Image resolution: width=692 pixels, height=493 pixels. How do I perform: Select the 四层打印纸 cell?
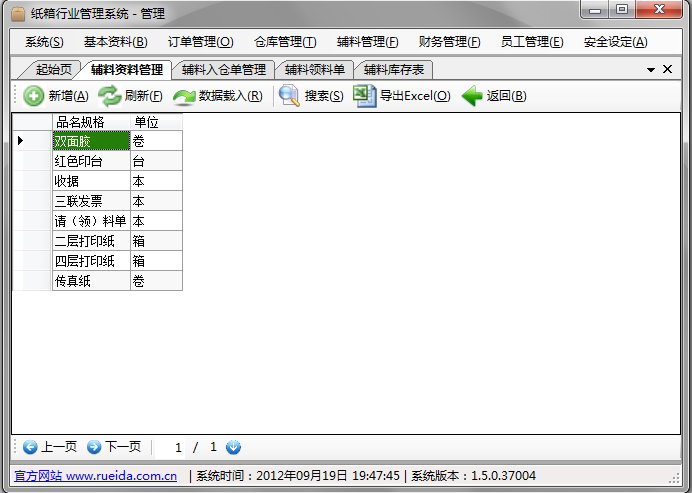91,261
